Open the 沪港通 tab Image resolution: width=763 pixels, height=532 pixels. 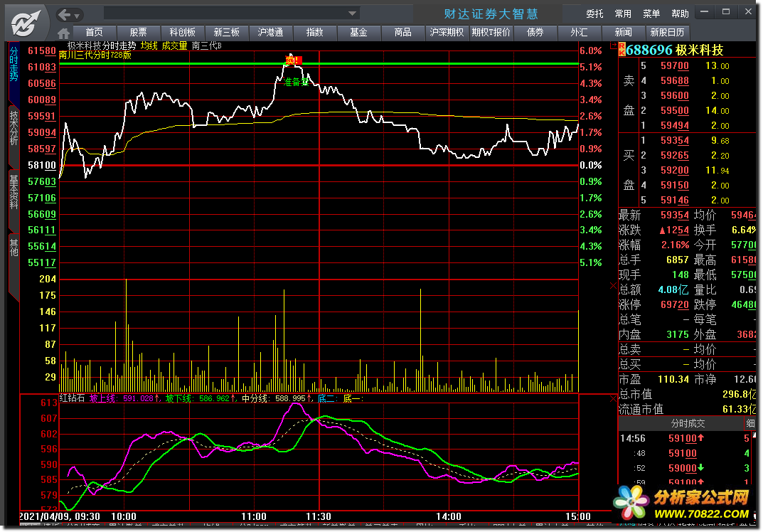pos(270,32)
